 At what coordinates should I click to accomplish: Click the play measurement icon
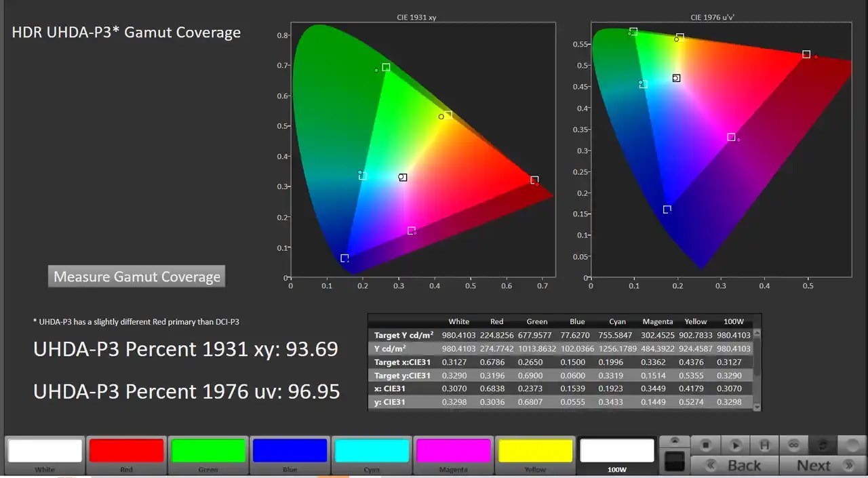point(736,445)
